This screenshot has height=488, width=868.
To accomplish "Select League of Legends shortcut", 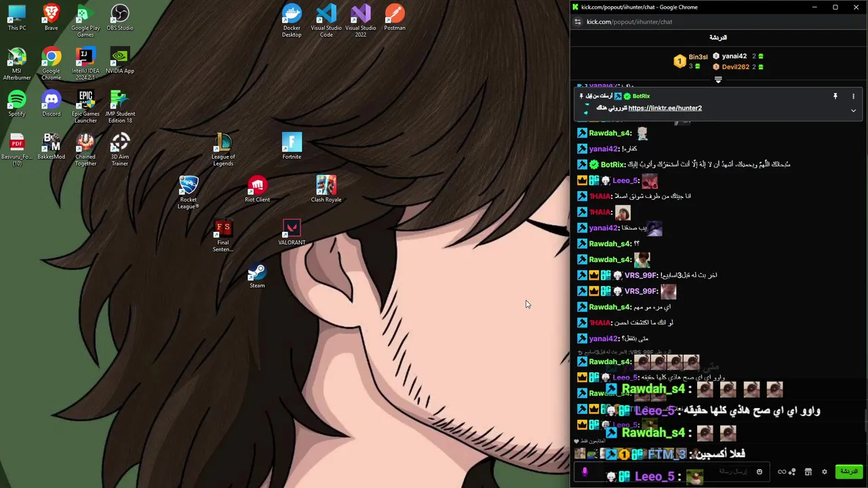I will pyautogui.click(x=223, y=150).
